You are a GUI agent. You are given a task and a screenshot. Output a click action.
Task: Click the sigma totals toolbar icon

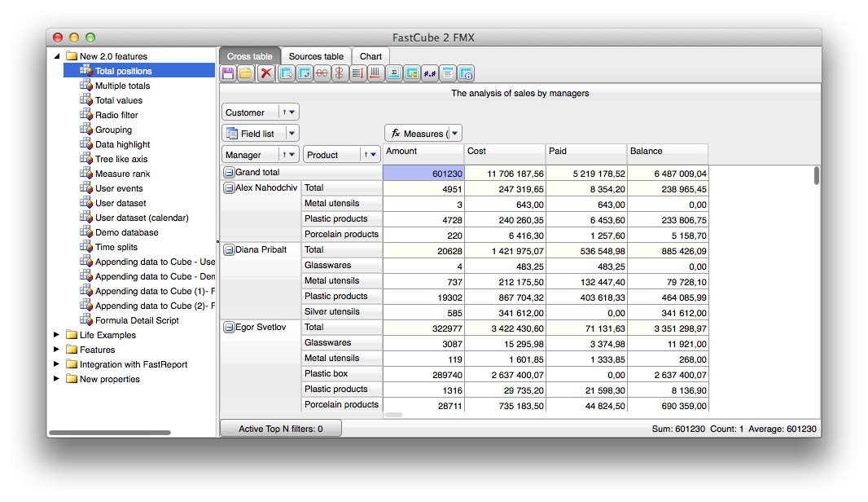pos(394,73)
